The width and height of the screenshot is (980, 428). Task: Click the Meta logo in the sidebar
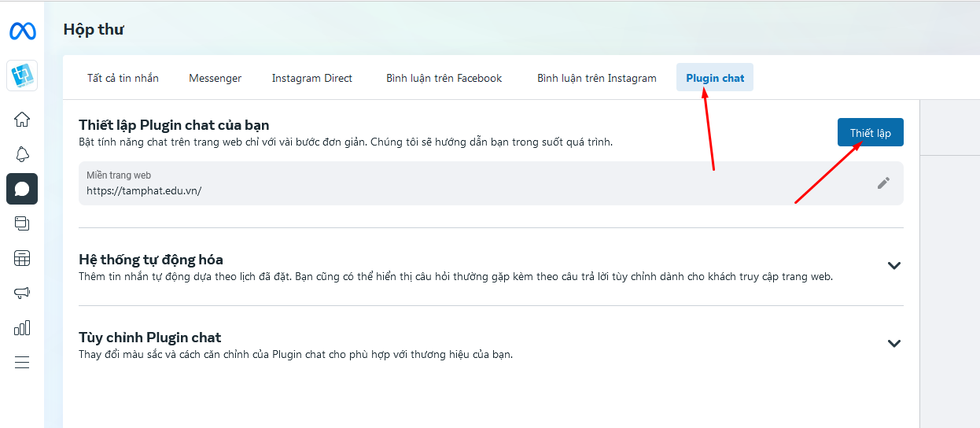pyautogui.click(x=22, y=31)
